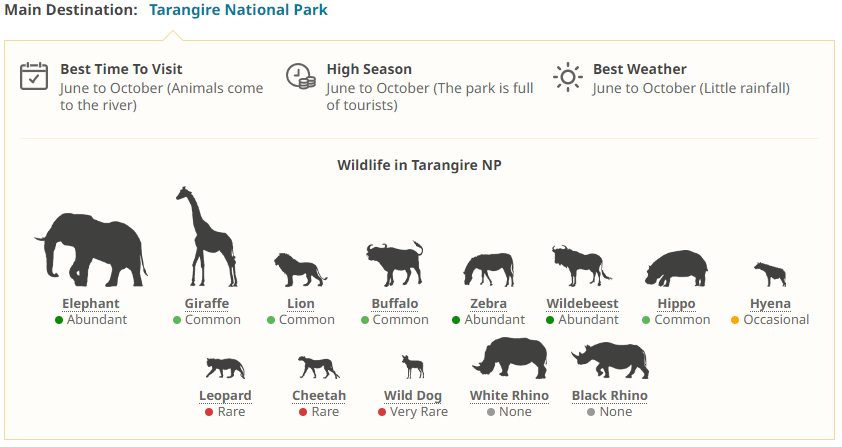Screen dimensions: 842x447
Task: Click the elephant silhouette icon
Action: coord(91,249)
